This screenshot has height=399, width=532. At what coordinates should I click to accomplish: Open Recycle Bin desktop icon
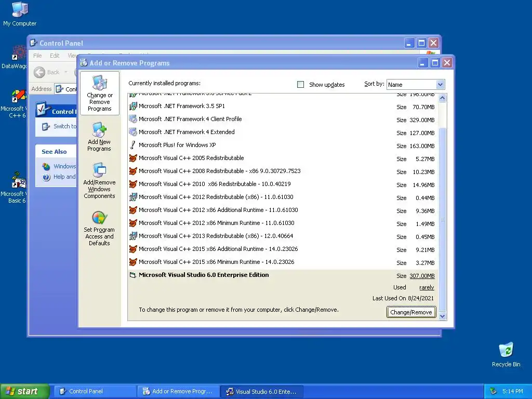click(x=506, y=350)
